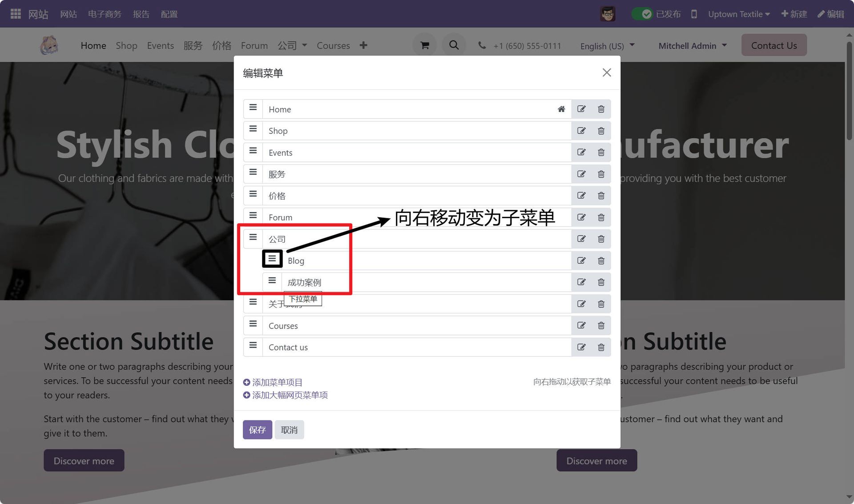Open the English (US) language dropdown
Image resolution: width=854 pixels, height=504 pixels.
pos(607,46)
